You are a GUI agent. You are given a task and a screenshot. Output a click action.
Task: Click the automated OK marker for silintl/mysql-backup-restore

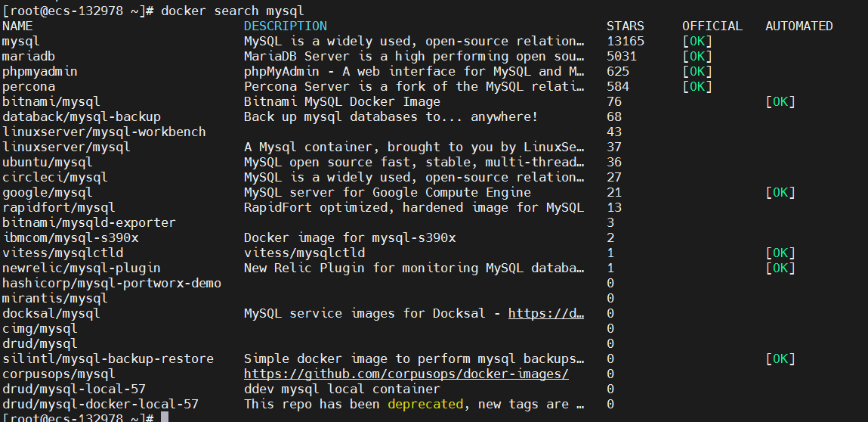click(x=780, y=358)
